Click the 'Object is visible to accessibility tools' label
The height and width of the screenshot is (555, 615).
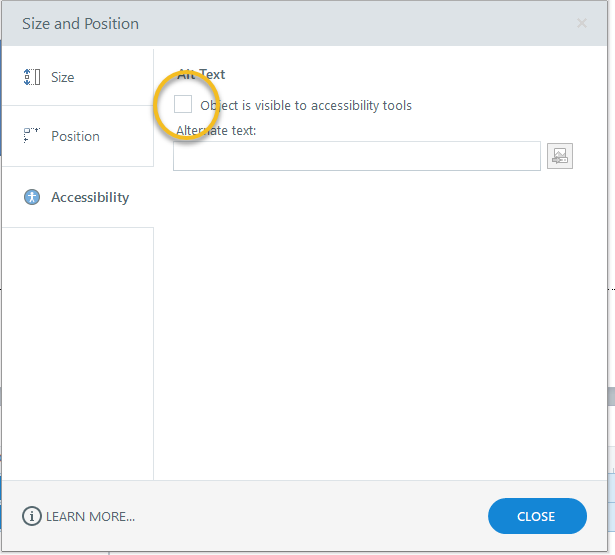click(x=306, y=105)
